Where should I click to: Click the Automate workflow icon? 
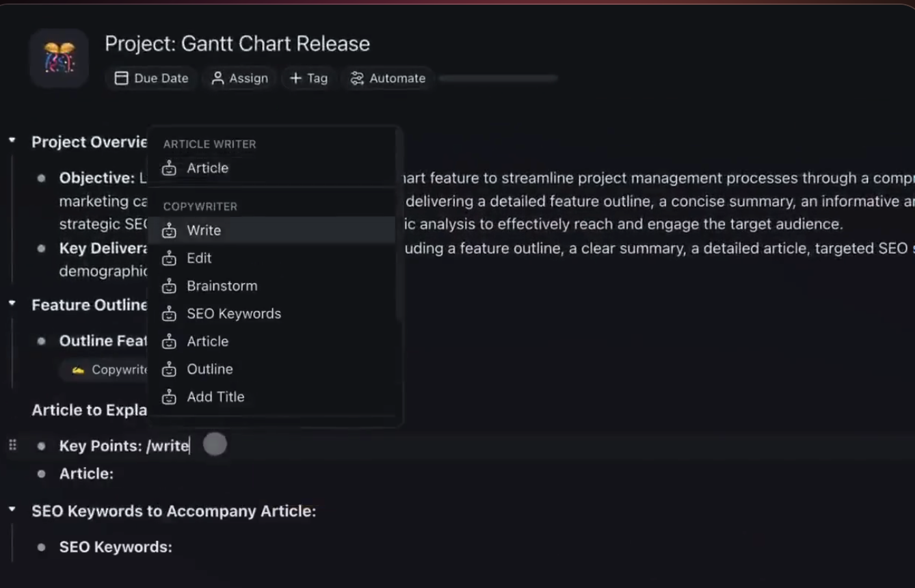(357, 78)
